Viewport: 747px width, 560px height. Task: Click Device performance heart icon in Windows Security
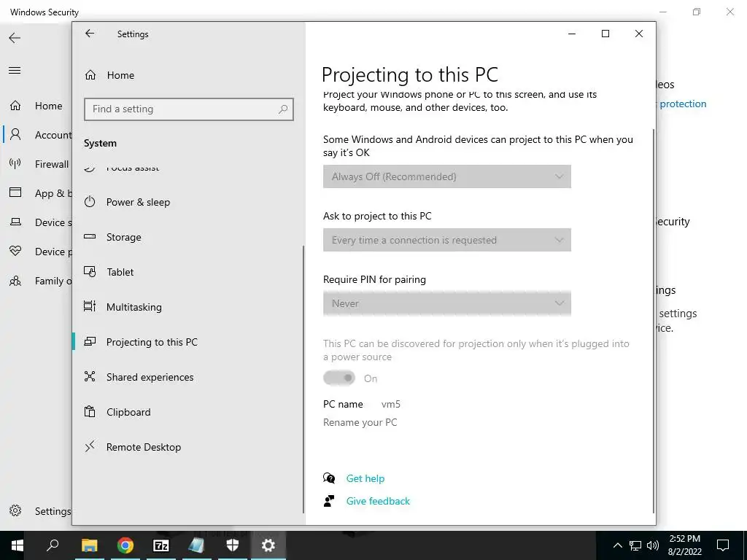(15, 251)
